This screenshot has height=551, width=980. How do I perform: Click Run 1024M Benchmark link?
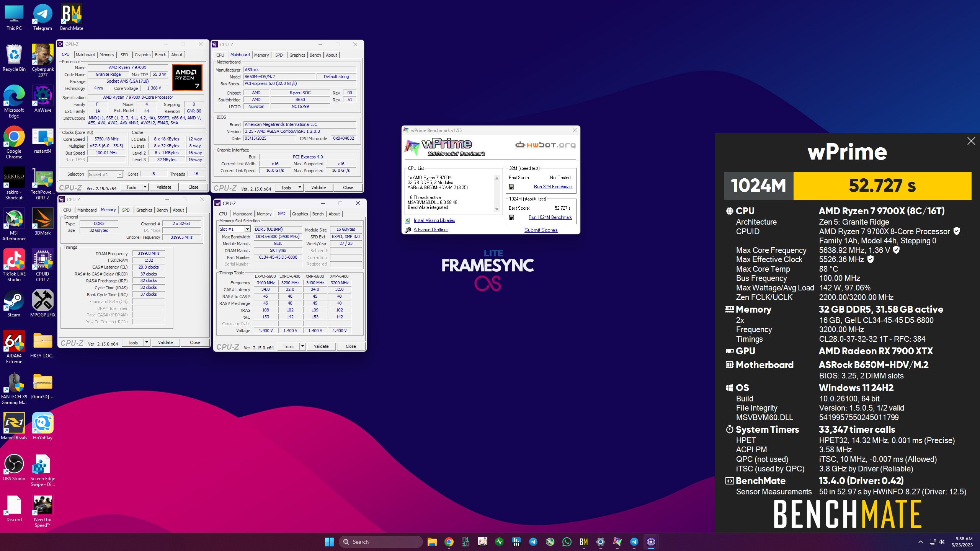[550, 217]
